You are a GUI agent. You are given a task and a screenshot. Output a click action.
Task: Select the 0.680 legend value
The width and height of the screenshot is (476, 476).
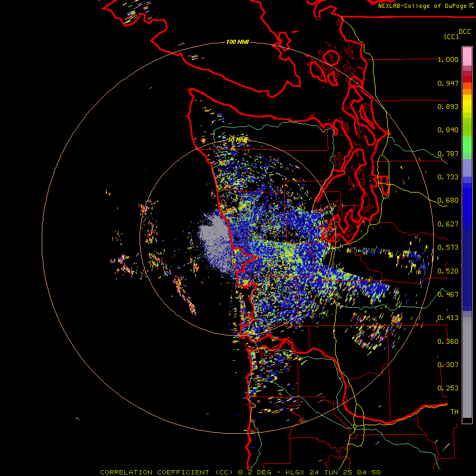(448, 200)
